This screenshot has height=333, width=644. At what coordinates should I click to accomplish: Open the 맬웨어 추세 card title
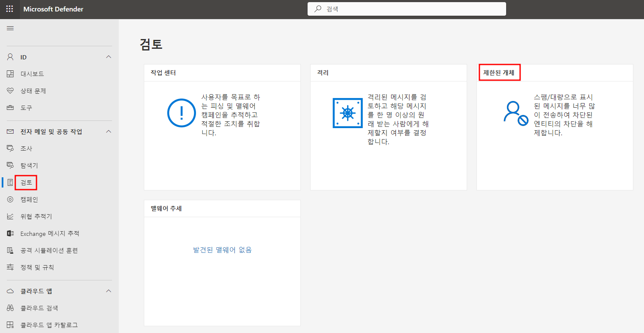pos(166,209)
